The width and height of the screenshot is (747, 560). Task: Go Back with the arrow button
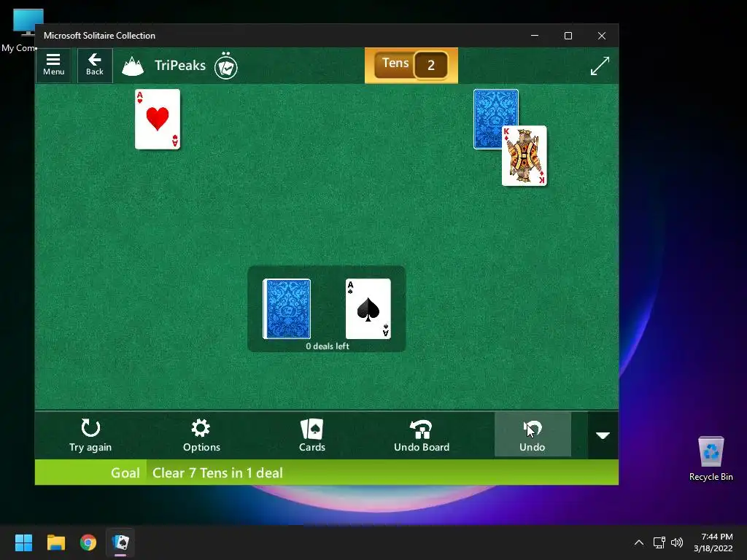coord(95,65)
